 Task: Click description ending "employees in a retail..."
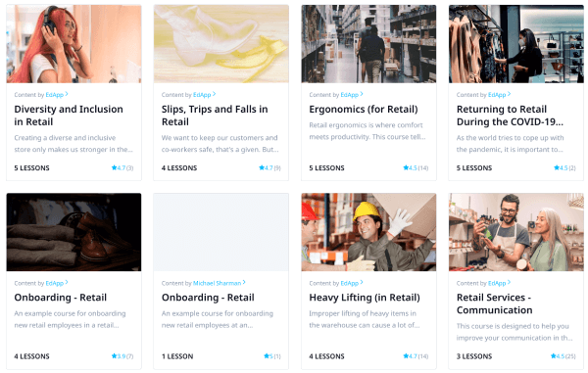71,319
